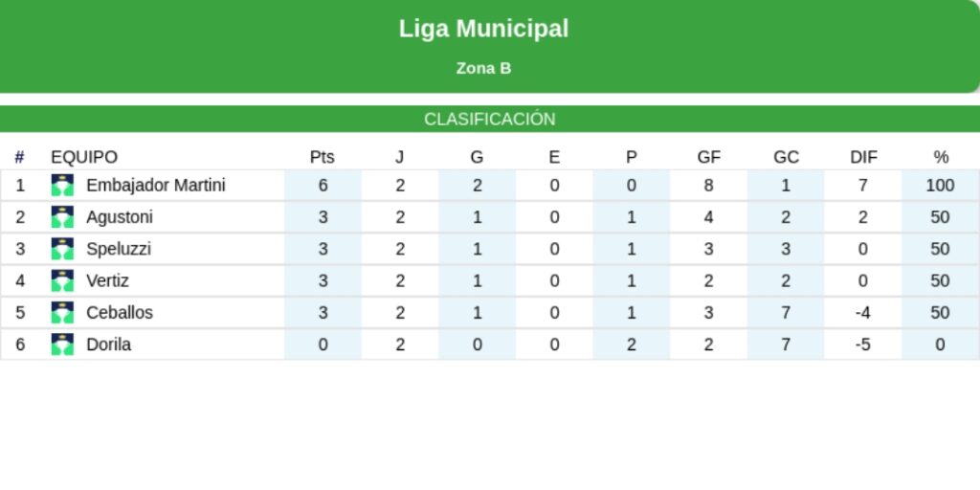
Task: Click Embajador Martini team crest icon
Action: 62,186
